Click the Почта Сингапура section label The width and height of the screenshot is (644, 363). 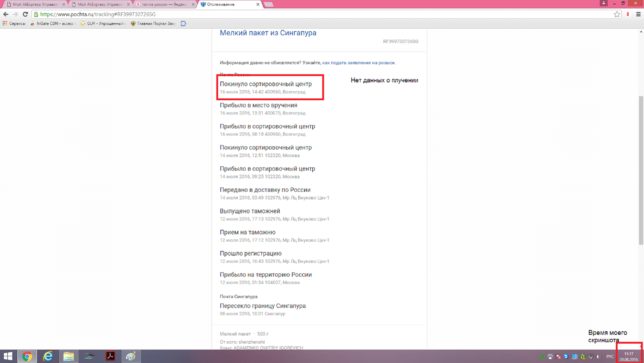coord(239,297)
